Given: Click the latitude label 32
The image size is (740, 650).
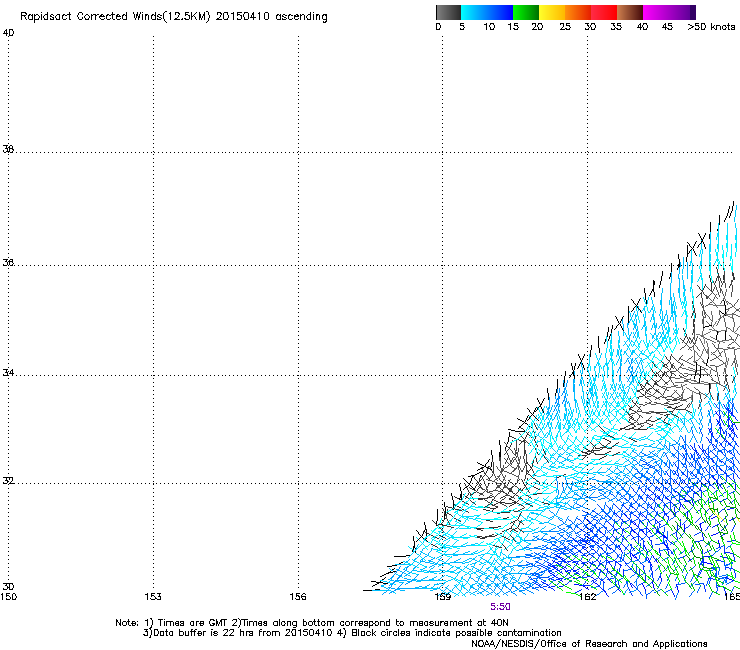Looking at the screenshot, I should [8, 481].
